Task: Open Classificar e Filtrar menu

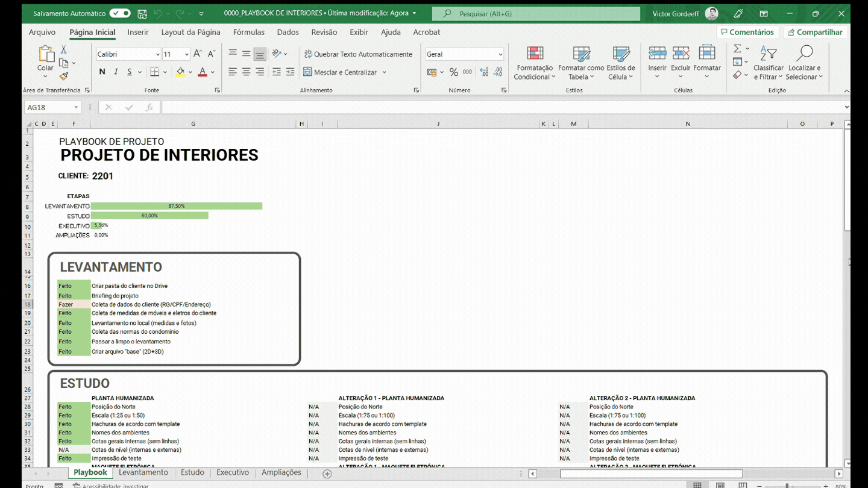Action: click(x=768, y=63)
